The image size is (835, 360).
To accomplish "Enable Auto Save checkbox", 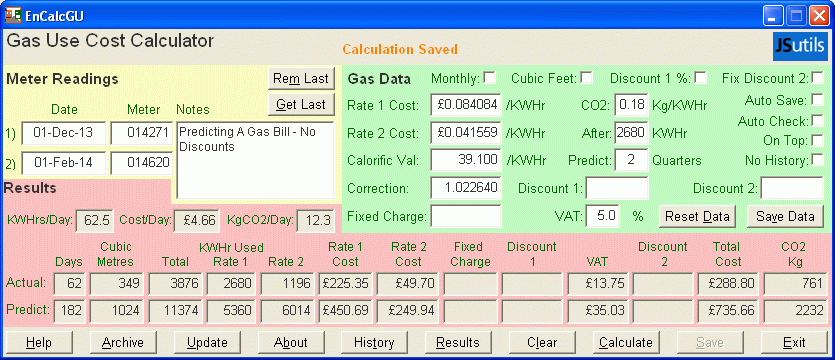I will point(817,100).
